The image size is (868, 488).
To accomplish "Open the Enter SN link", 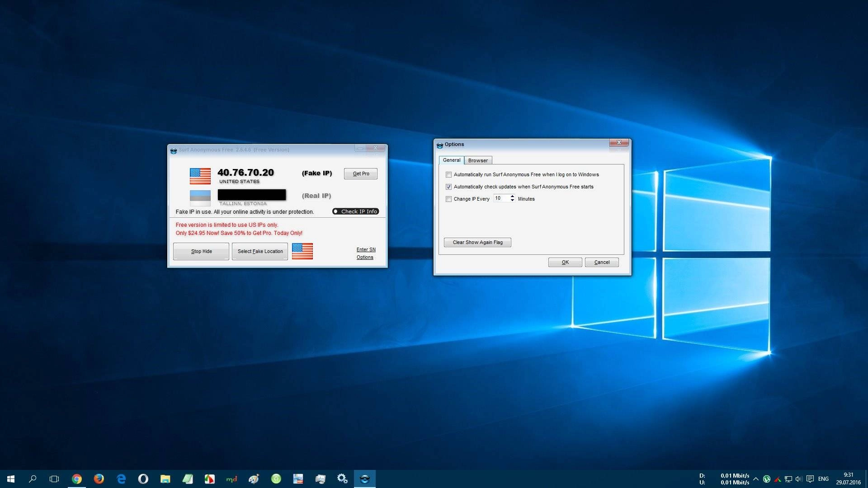I will 366,250.
